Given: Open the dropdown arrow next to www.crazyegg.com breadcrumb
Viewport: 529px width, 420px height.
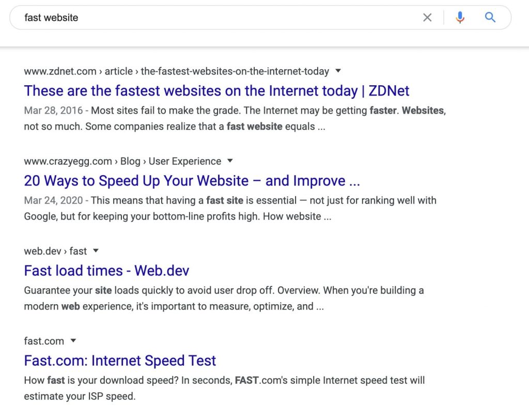Looking at the screenshot, I should click(x=229, y=161).
